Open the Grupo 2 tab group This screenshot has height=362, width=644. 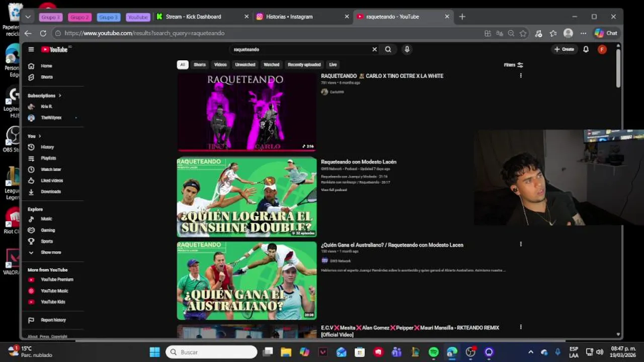(79, 17)
